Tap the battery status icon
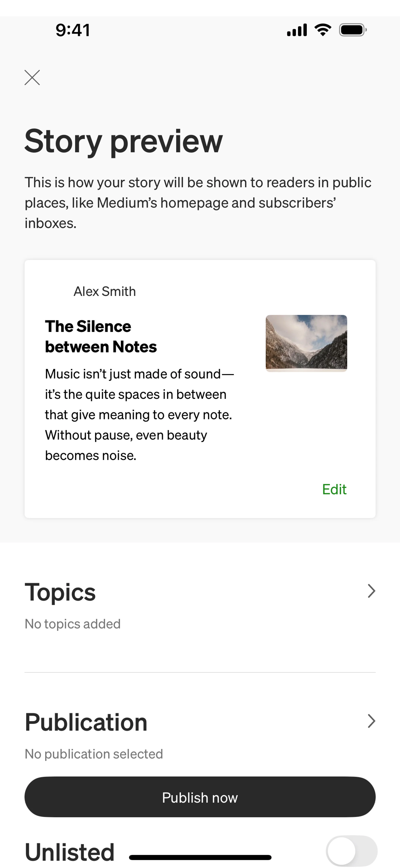 pos(352,30)
